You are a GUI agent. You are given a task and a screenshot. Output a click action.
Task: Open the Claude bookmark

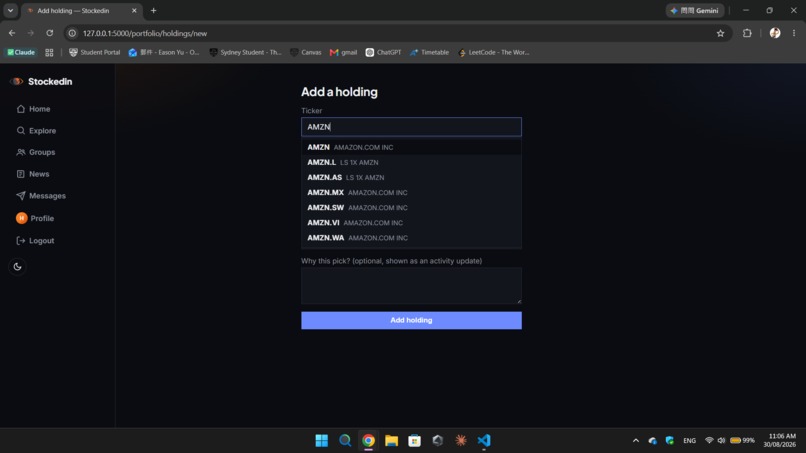[21, 52]
